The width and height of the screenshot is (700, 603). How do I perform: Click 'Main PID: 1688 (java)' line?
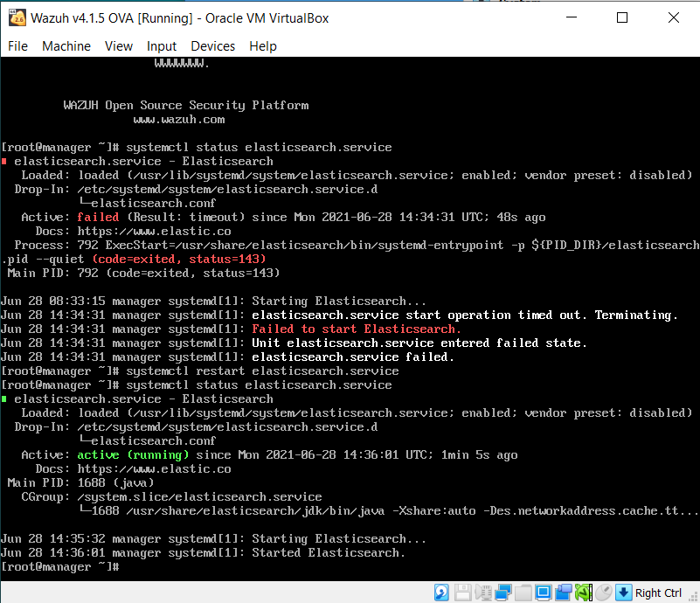click(x=80, y=483)
